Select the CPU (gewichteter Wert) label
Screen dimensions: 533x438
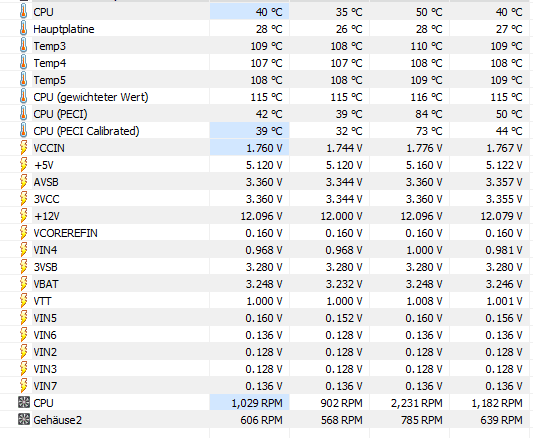[x=91, y=97]
